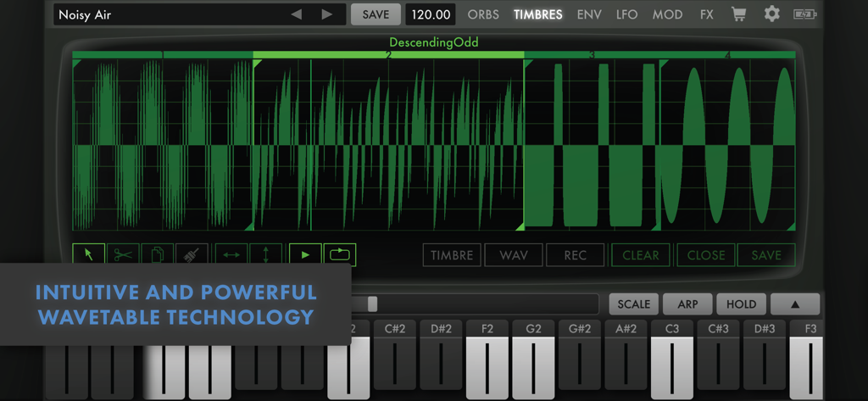This screenshot has width=868, height=401.
Task: Clear the waveform with CLEAR
Action: [x=641, y=255]
